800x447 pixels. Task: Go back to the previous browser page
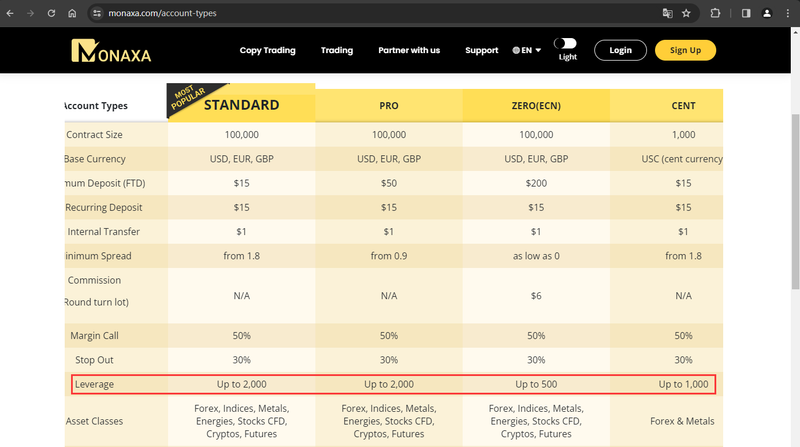point(10,13)
